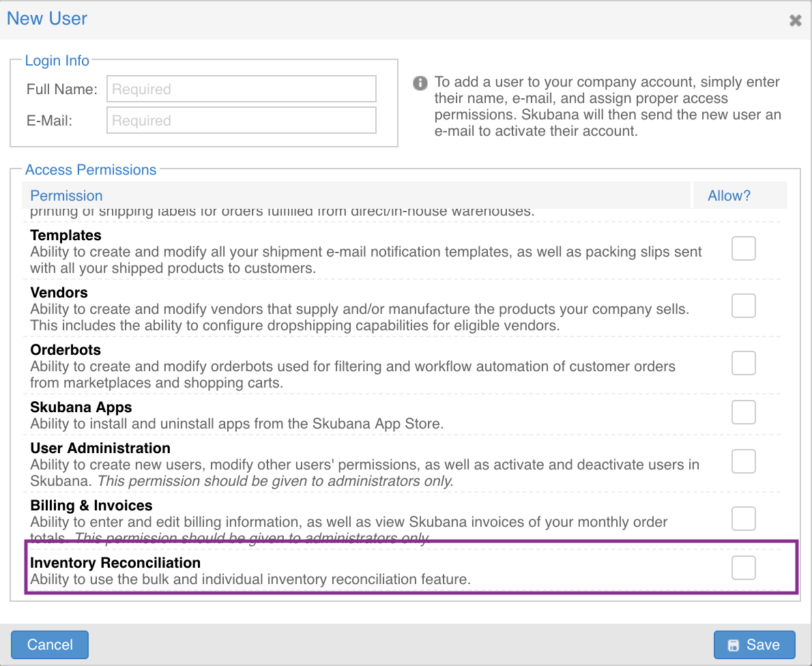Select the User Administration permission title

[100, 448]
